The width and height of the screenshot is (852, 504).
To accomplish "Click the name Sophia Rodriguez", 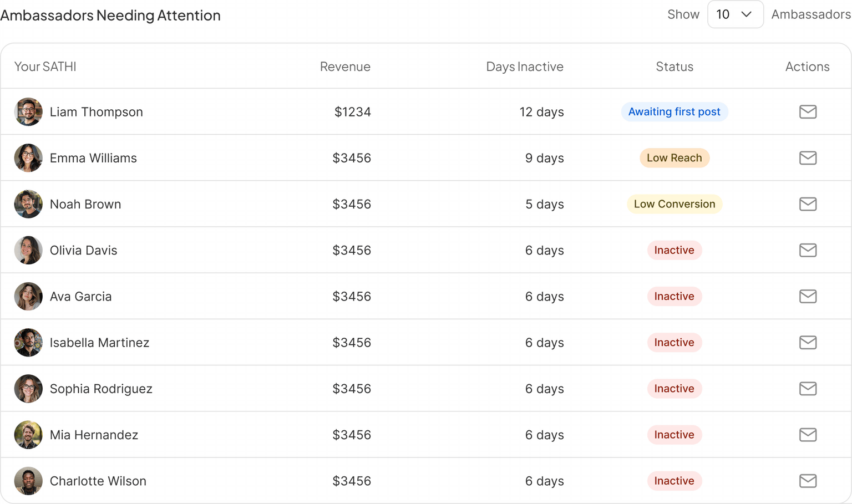I will point(101,389).
